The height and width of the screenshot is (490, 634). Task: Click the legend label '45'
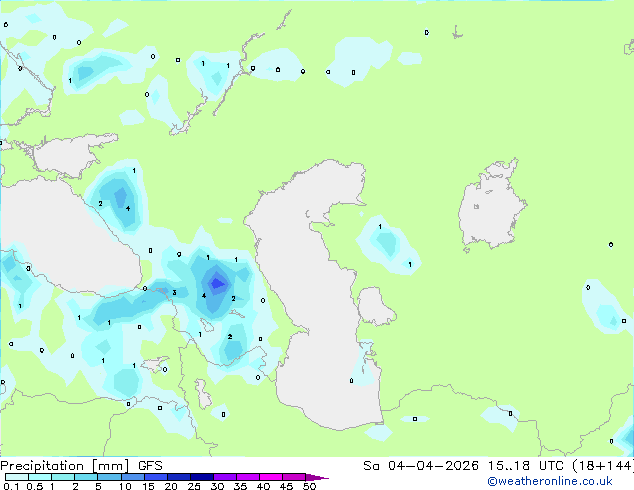tap(286, 486)
